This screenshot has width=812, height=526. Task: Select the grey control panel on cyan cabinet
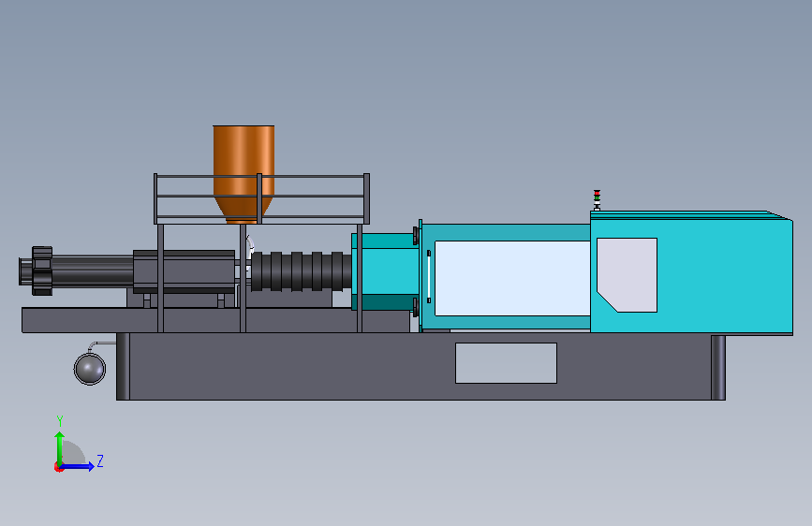coord(627,275)
